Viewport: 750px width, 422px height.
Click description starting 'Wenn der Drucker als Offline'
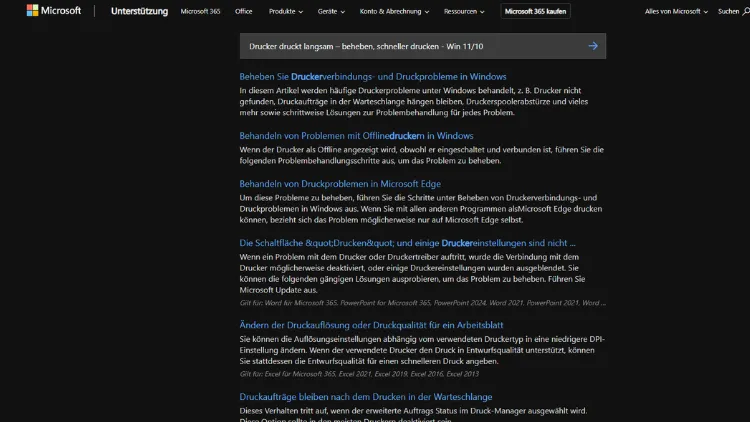pos(421,155)
